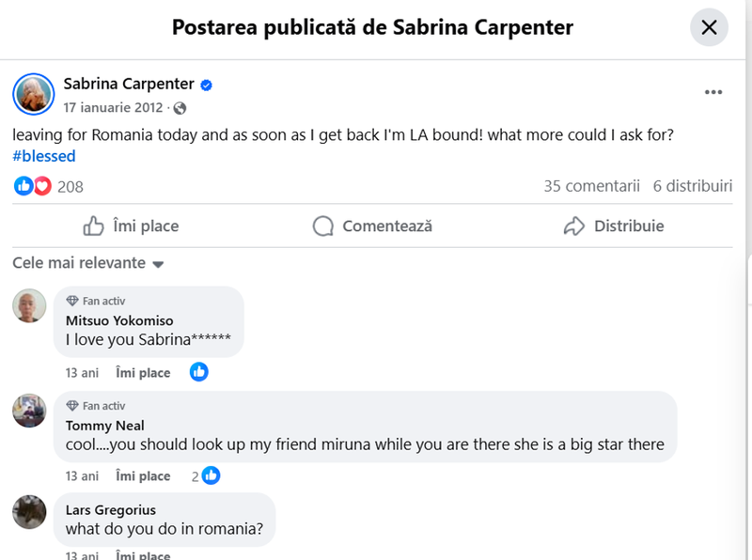This screenshot has width=752, height=560.
Task: Click the #blessed hashtag link
Action: click(x=43, y=156)
